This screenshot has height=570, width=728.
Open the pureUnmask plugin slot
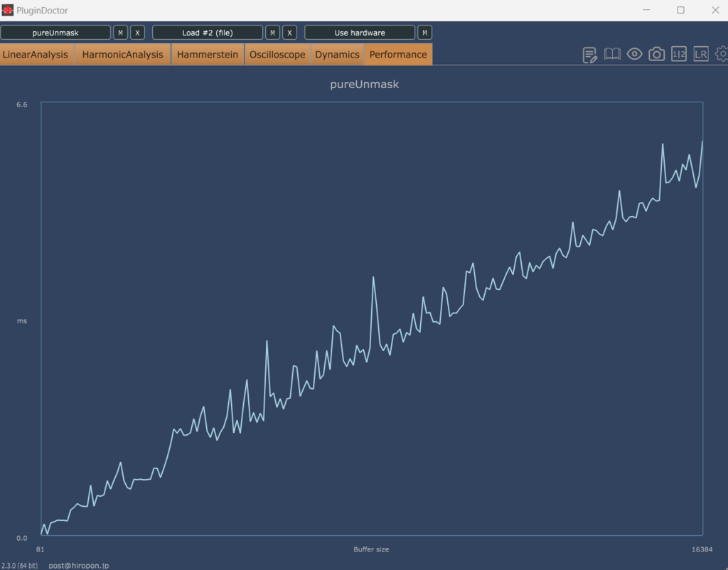[x=55, y=33]
